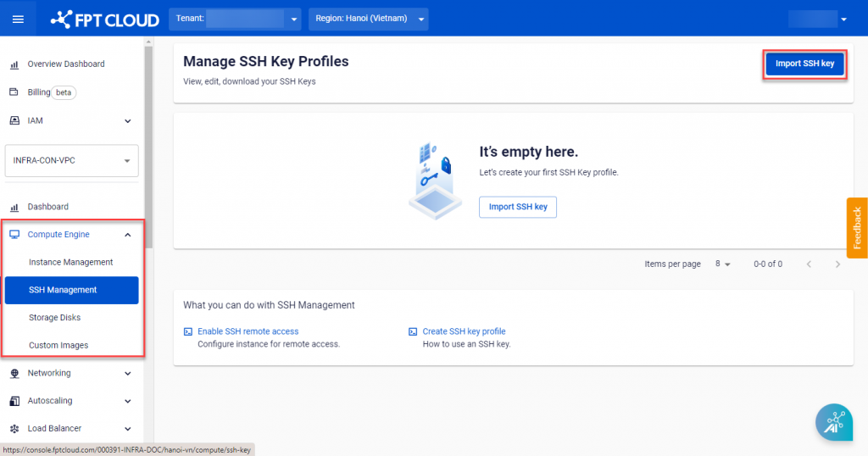
Task: Open the AI assistant chat bubble
Action: point(834,423)
